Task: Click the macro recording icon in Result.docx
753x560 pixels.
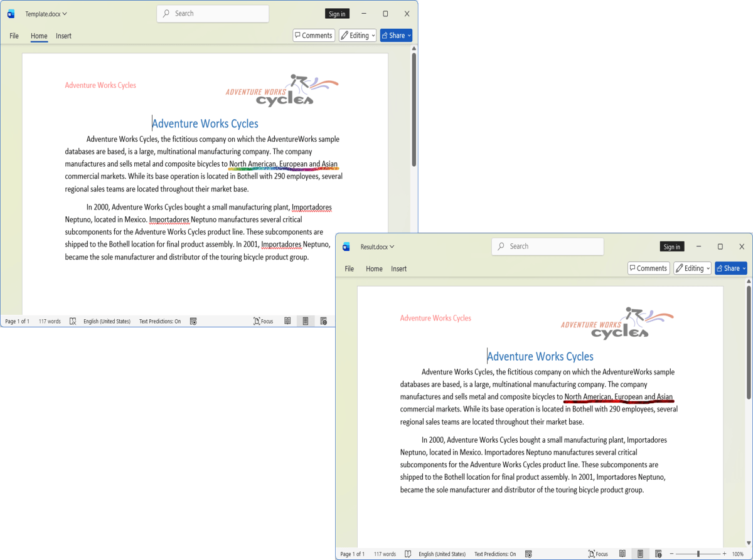Action: pos(528,554)
